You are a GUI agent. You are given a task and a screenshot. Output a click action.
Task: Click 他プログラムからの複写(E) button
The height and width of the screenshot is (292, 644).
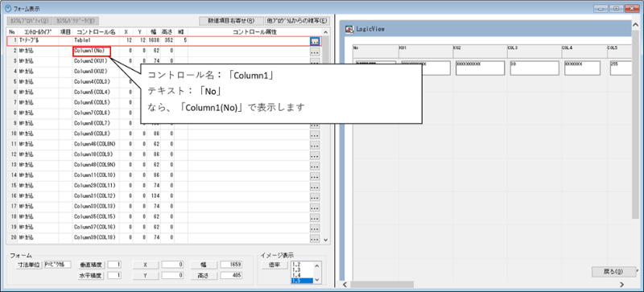pos(297,21)
